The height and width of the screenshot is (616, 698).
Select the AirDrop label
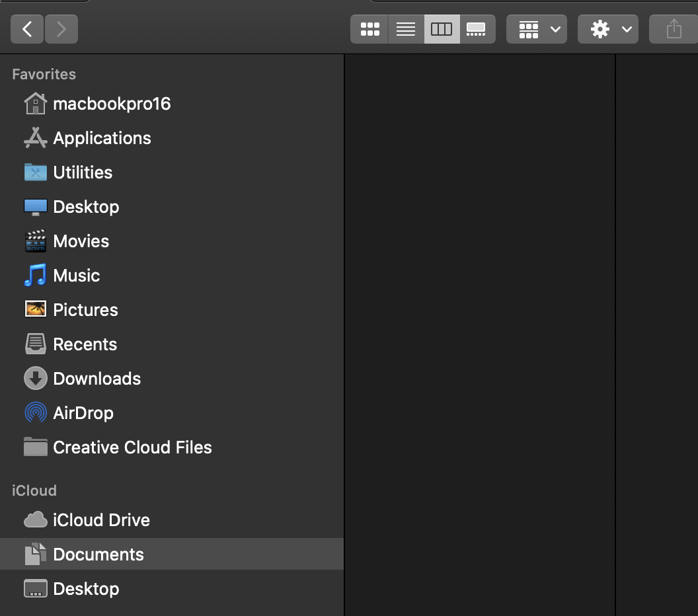pyautogui.click(x=83, y=413)
